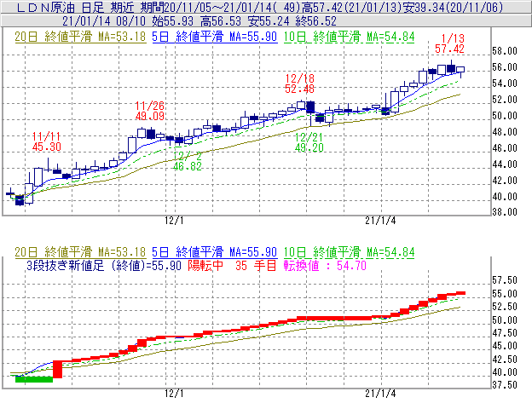This screenshot has height=403, width=532.
Task: Click the 50.00 upper chart axis label
Action: click(505, 116)
